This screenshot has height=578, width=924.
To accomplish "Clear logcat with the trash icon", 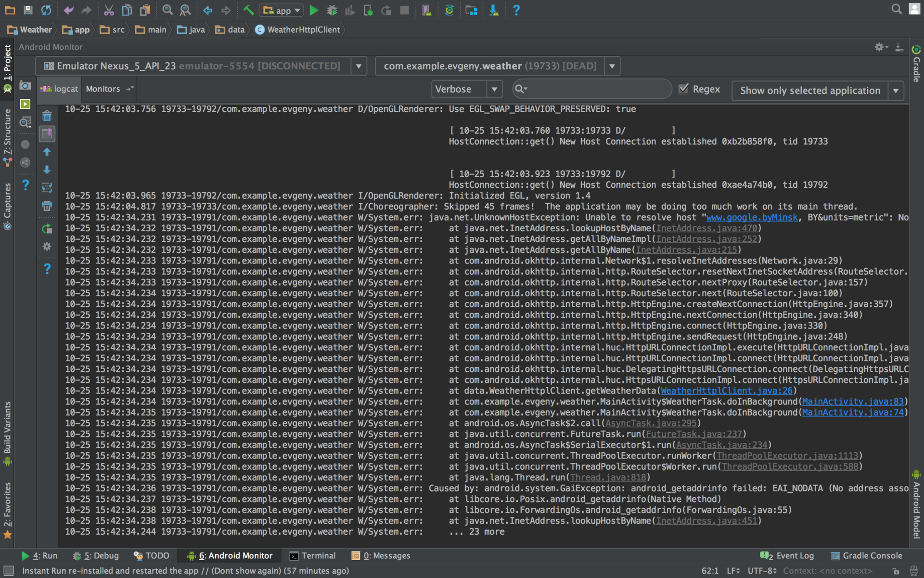I will 47,116.
